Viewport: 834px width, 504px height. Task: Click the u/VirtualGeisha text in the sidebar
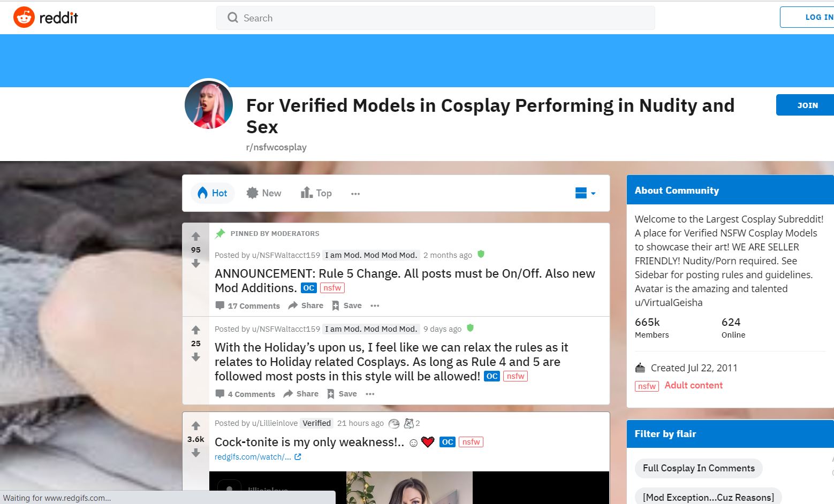[x=669, y=303]
